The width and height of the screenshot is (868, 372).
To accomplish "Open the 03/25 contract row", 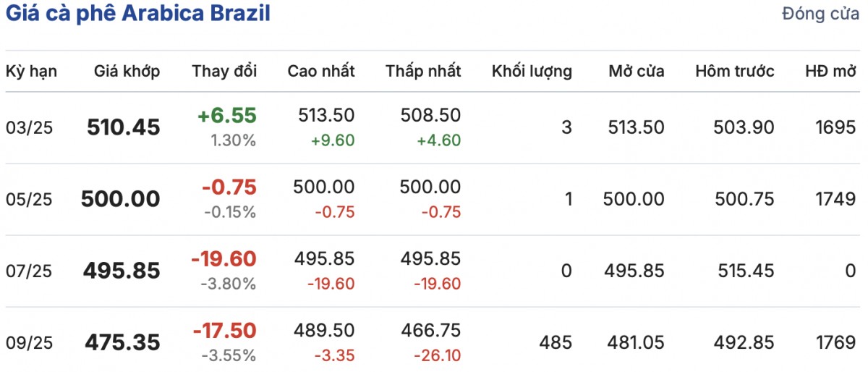I will (x=29, y=128).
